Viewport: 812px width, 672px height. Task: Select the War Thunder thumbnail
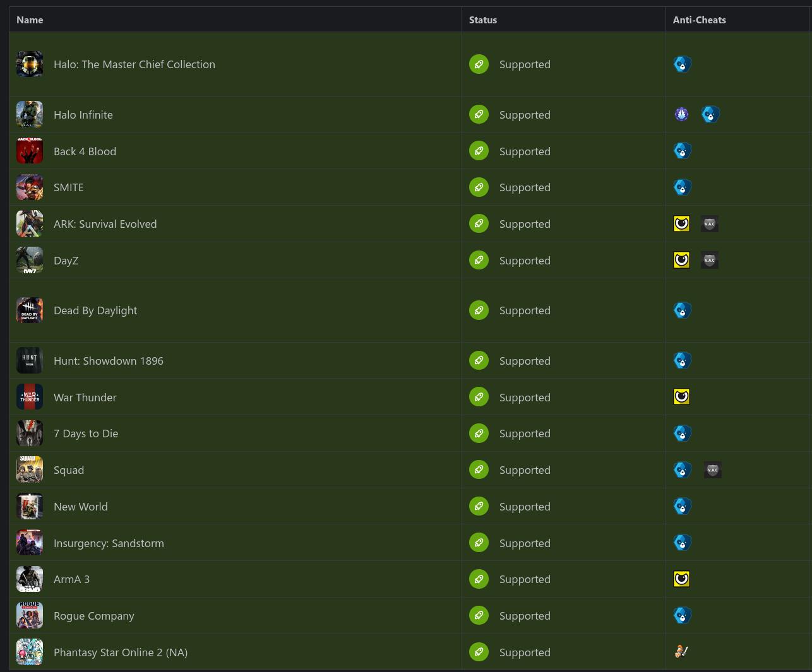click(30, 397)
